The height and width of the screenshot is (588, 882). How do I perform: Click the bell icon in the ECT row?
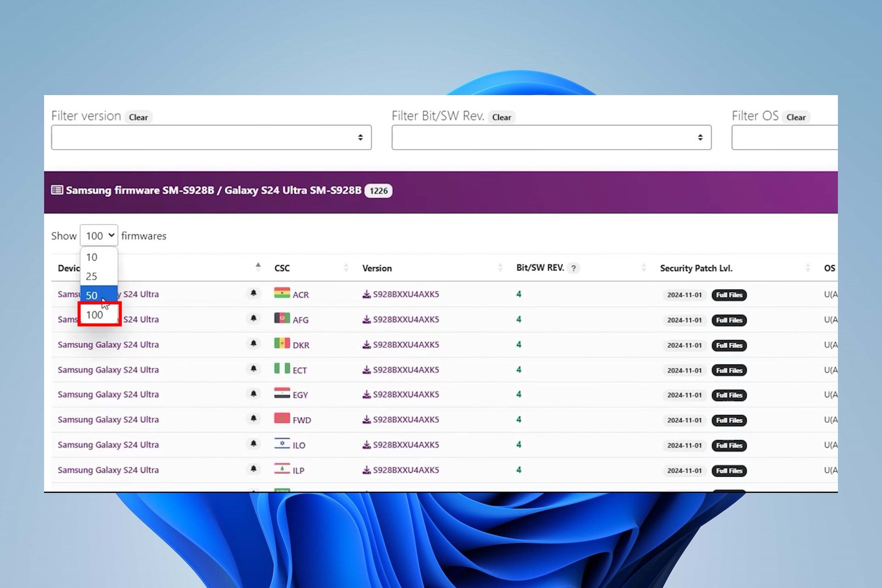coord(254,368)
